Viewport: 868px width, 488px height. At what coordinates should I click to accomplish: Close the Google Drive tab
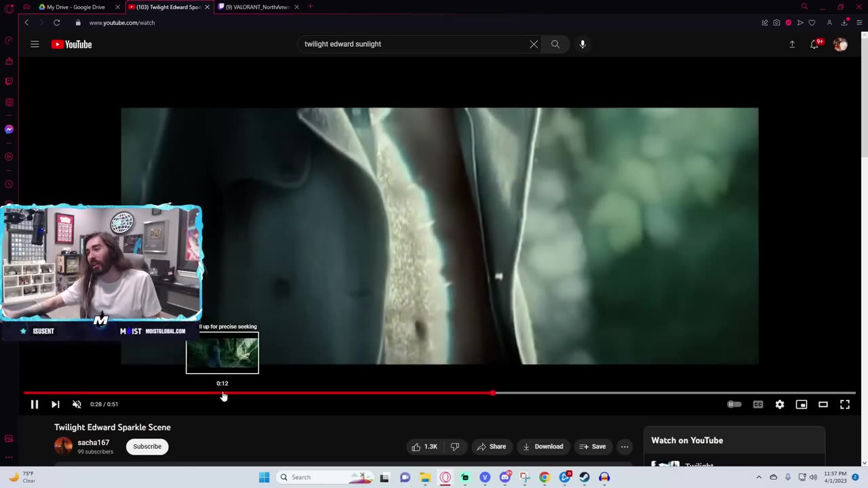coord(117,7)
